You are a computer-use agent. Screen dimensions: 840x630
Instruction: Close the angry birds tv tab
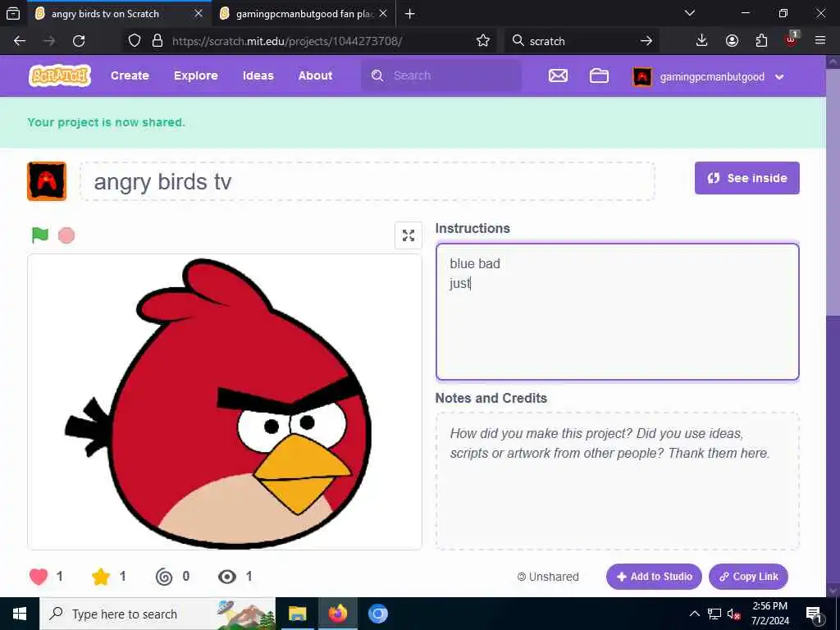pyautogui.click(x=199, y=13)
